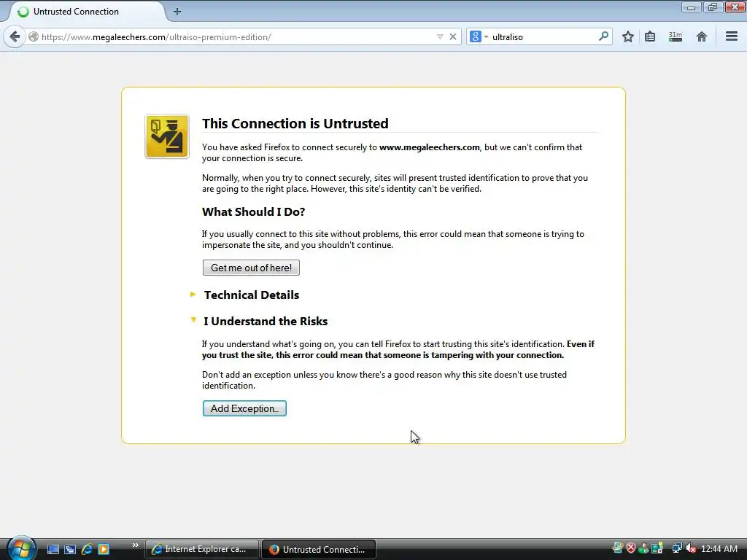Viewport: 747px width, 560px height.
Task: Click Switch between windows quick launch icon
Action: (x=70, y=549)
